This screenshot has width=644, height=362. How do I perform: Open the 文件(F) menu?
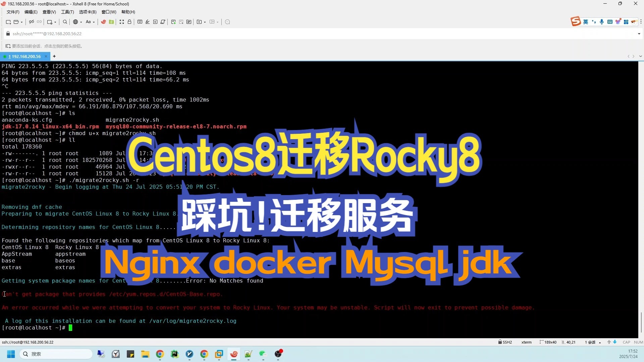point(13,12)
